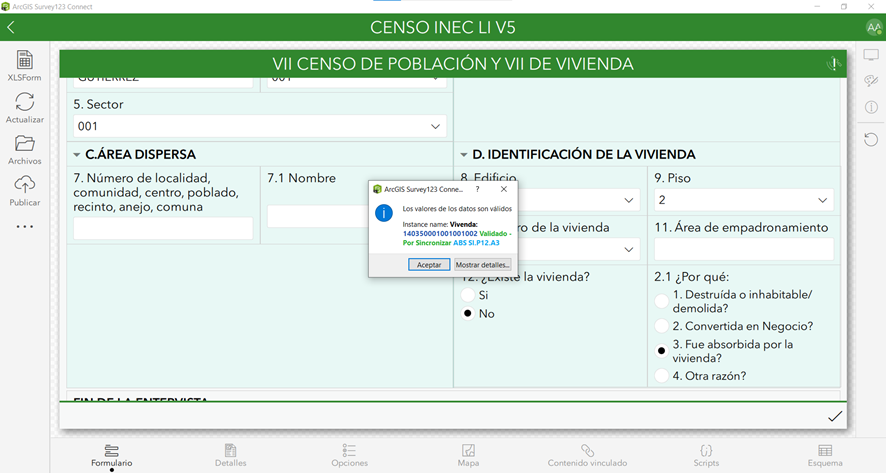Collapse the C. ÁREA DISPERSA section
This screenshot has height=473, width=886.
coord(77,154)
